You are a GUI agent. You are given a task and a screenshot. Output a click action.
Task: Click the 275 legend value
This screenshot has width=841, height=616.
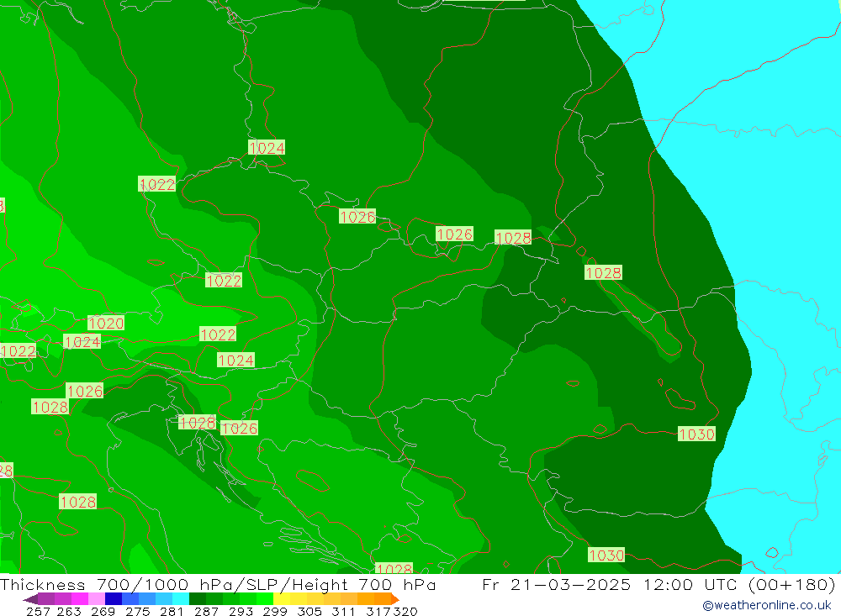pyautogui.click(x=137, y=611)
